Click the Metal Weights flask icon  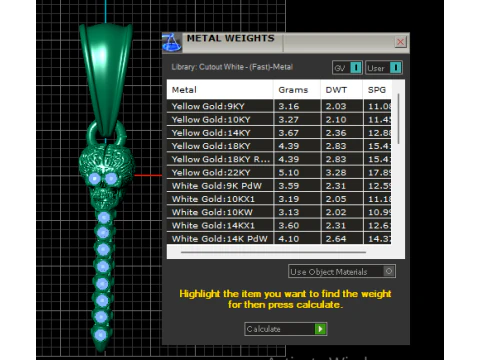pos(172,43)
